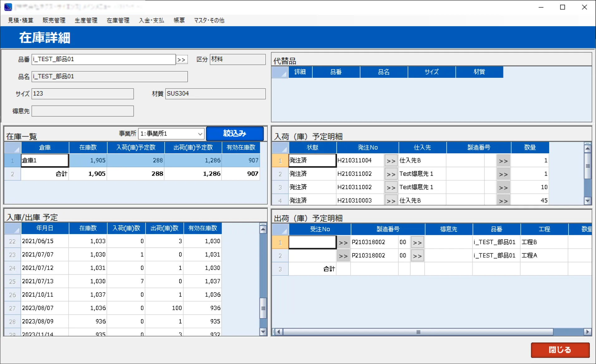
Task: Click 受注No >> button in 工程A row
Action: coord(343,256)
